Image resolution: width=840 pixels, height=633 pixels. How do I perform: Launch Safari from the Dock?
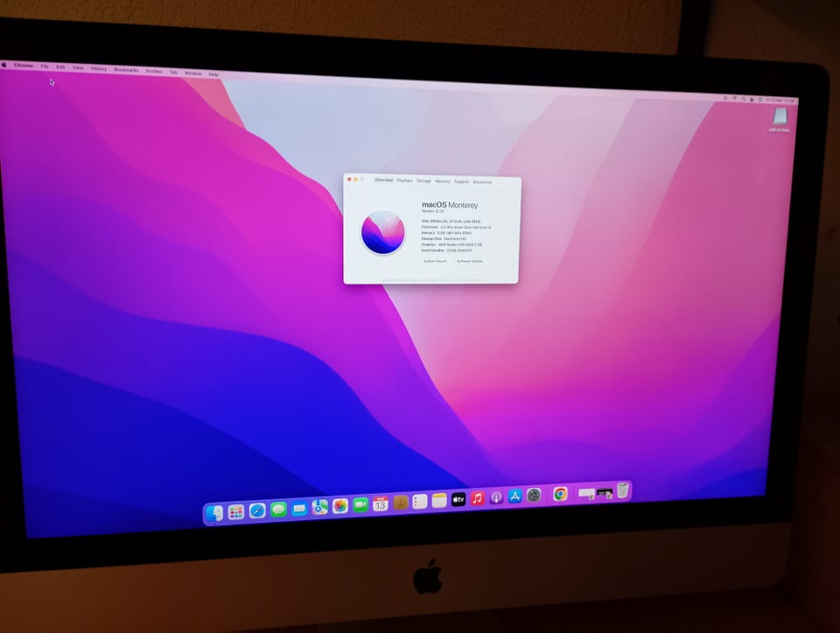tap(257, 510)
